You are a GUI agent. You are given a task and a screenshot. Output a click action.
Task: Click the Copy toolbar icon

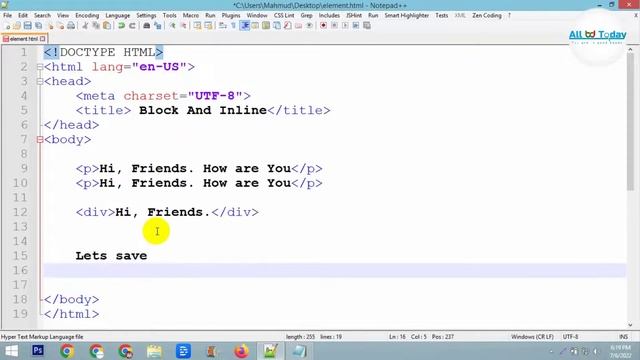(x=96, y=26)
